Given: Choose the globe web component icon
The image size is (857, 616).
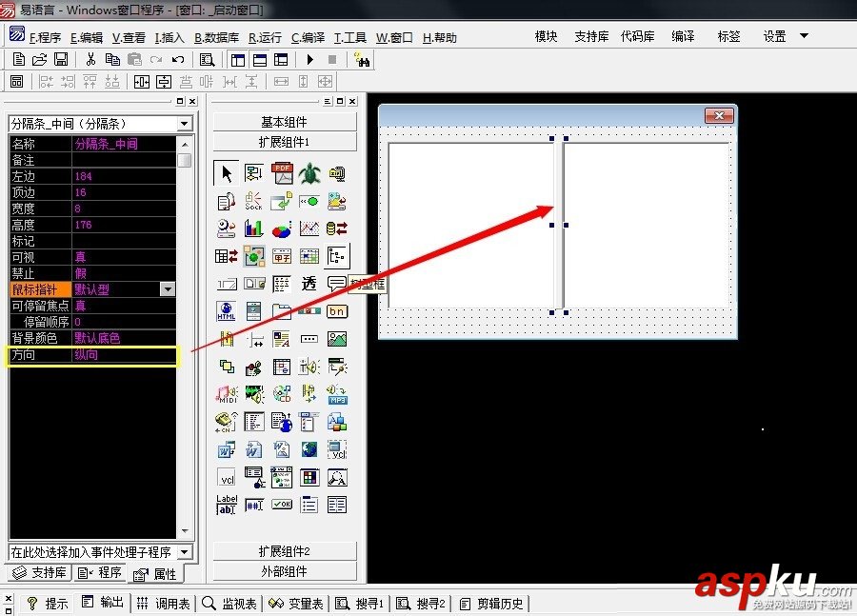Looking at the screenshot, I should [309, 449].
